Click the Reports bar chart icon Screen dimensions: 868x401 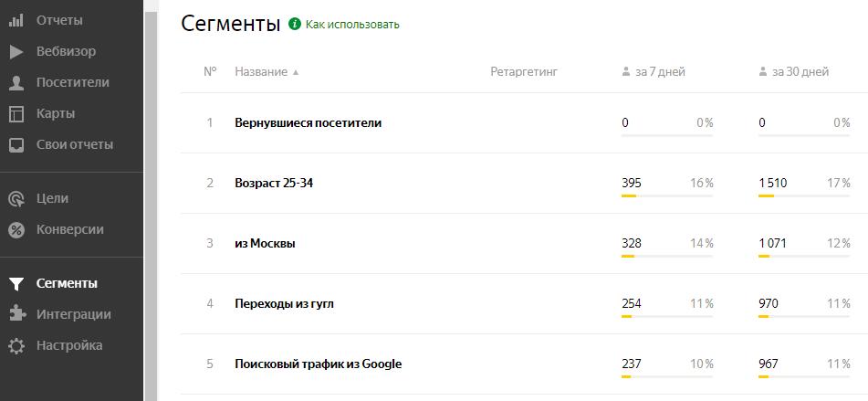16,21
